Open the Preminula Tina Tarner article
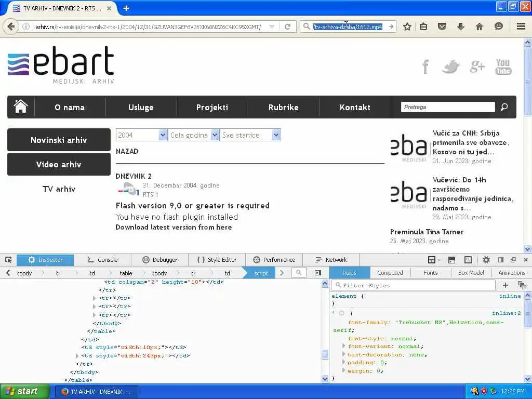Viewport: 532px width, 399px height. pos(427,232)
